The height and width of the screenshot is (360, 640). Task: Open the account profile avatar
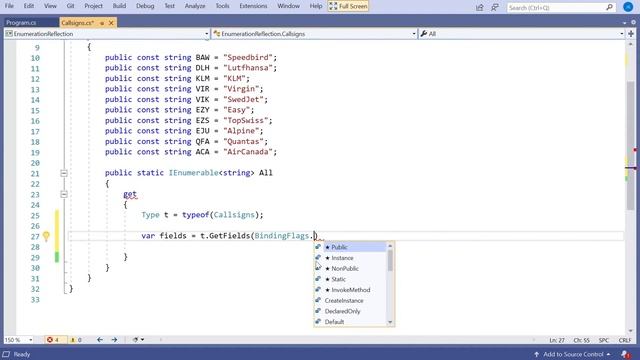(628, 7)
